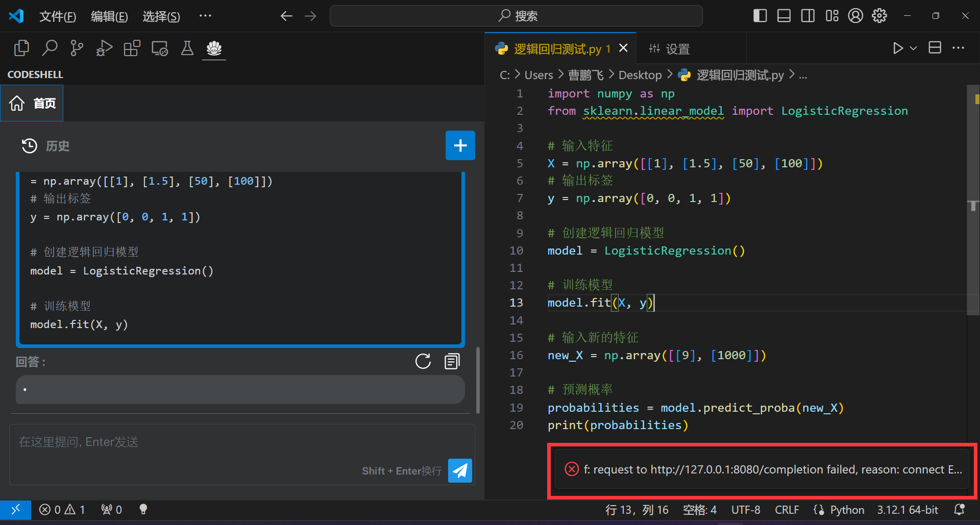Image resolution: width=980 pixels, height=525 pixels.
Task: Open the Testing flask icon
Action: click(x=187, y=48)
